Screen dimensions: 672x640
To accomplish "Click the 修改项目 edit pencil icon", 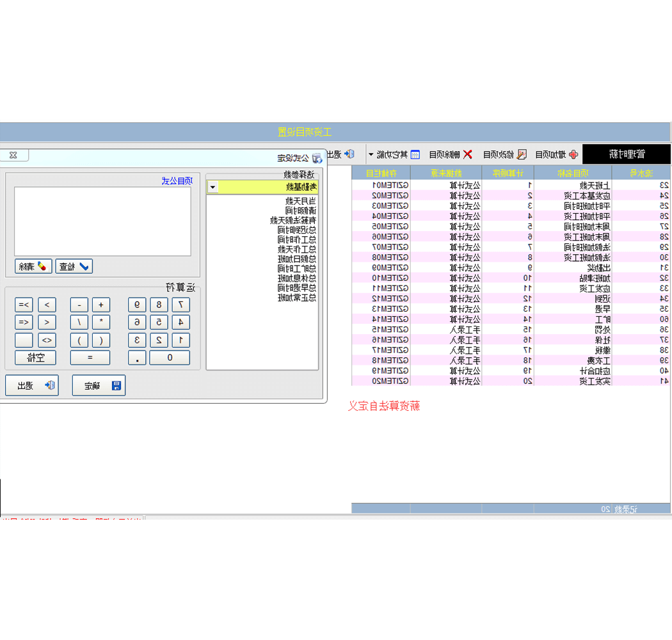I will (522, 154).
